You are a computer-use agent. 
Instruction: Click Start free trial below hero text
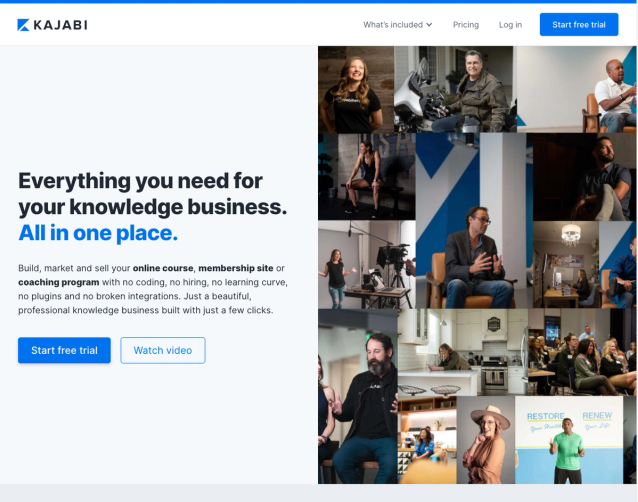coord(64,350)
